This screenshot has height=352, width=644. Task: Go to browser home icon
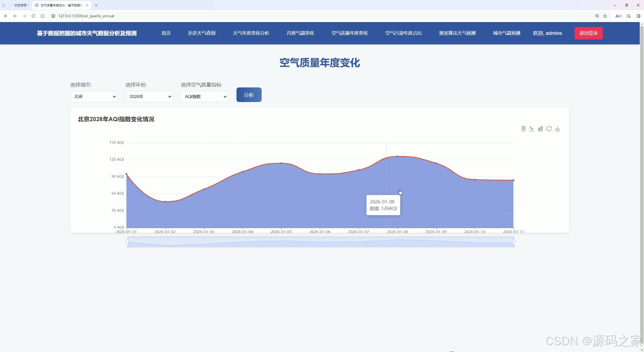tap(42, 16)
